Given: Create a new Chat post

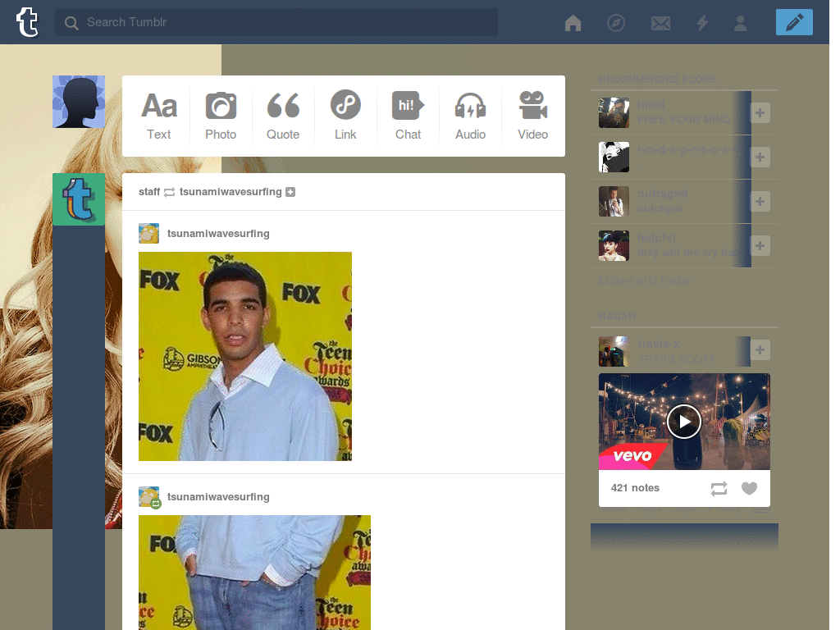Looking at the screenshot, I should coord(409,116).
